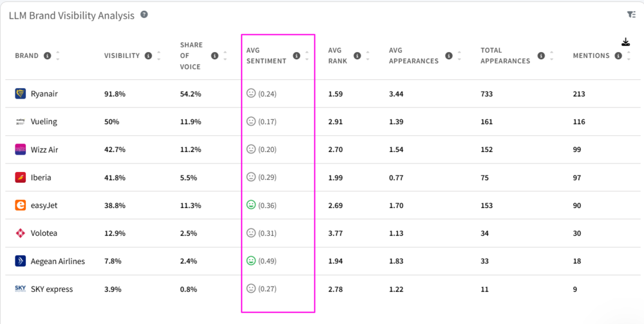Show info tooltip for AVG RANK column
The height and width of the screenshot is (324, 644).
pyautogui.click(x=357, y=55)
